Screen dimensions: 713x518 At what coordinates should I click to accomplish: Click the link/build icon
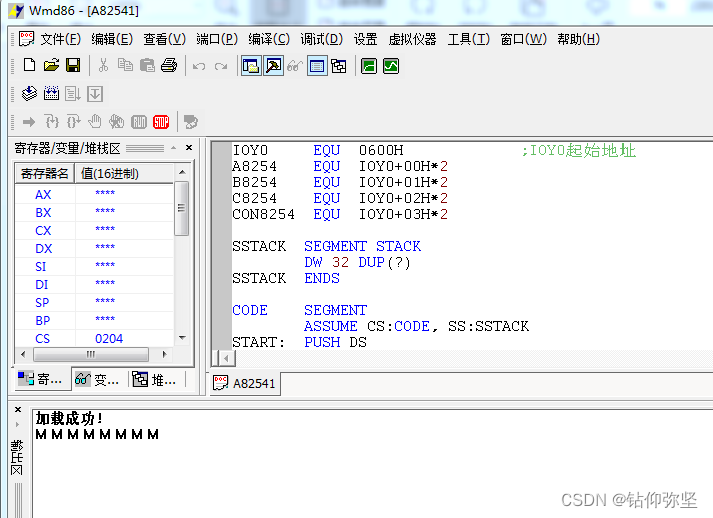[x=51, y=94]
